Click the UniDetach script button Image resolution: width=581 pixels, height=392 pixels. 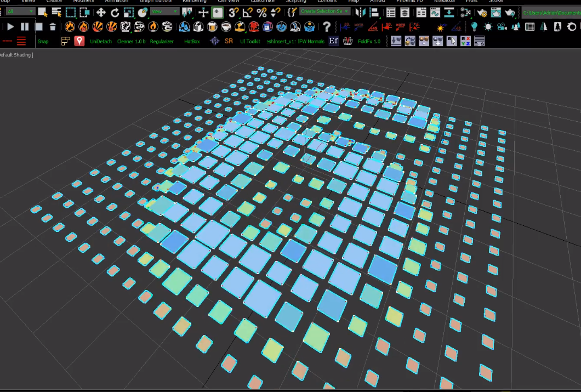[x=101, y=42]
